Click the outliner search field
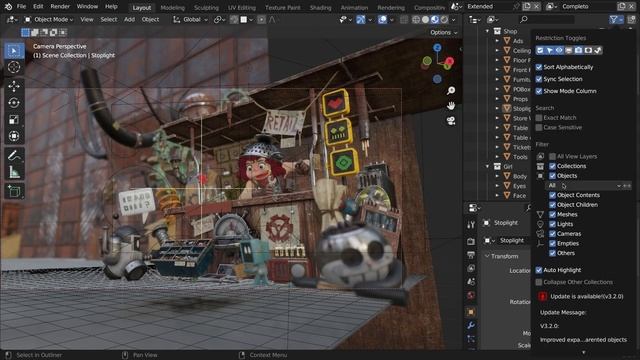Viewport: 640px width, 360px height. click(x=547, y=19)
